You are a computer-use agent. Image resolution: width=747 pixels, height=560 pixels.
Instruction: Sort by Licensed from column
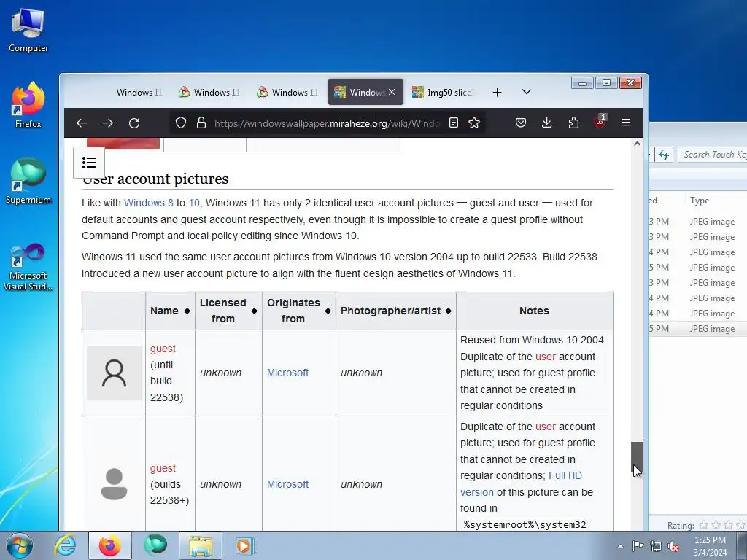pos(228,311)
